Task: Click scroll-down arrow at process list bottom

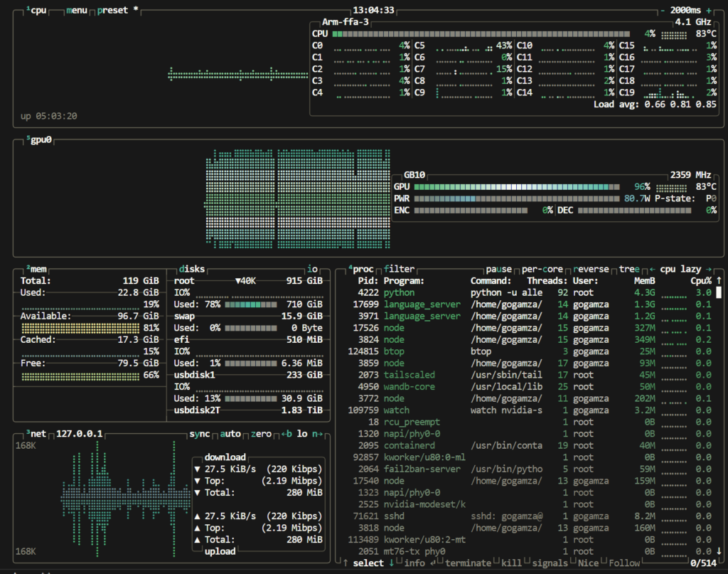Action: coord(719,551)
